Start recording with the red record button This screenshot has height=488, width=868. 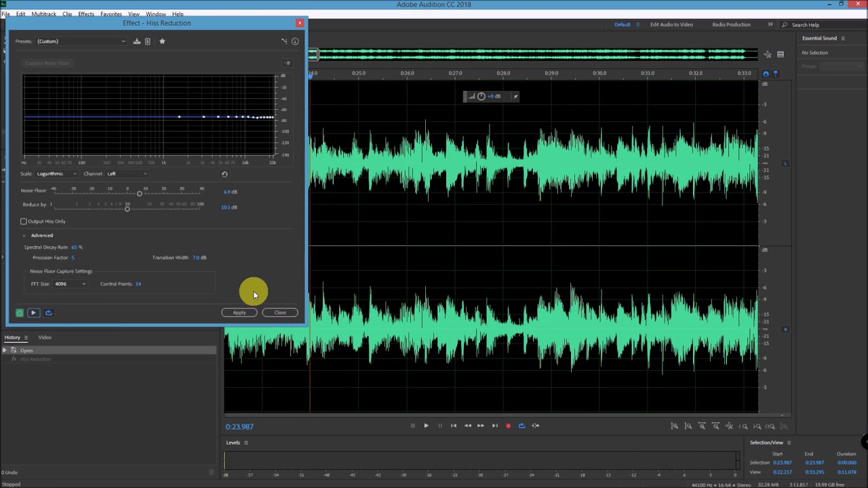pos(508,426)
